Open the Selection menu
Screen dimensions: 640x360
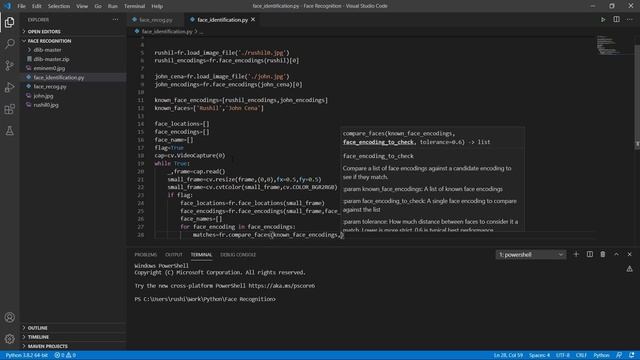pyautogui.click(x=59, y=6)
